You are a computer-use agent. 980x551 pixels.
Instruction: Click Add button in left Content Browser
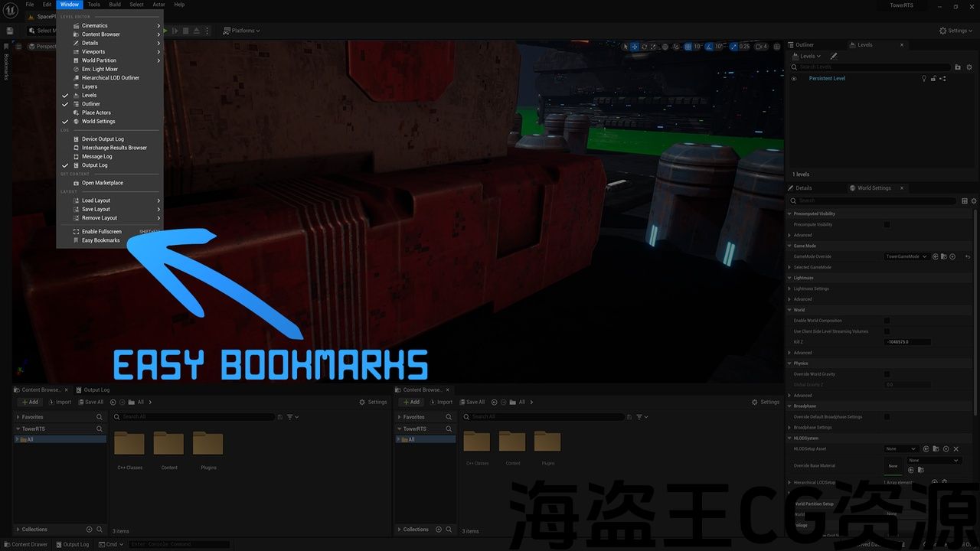click(29, 402)
